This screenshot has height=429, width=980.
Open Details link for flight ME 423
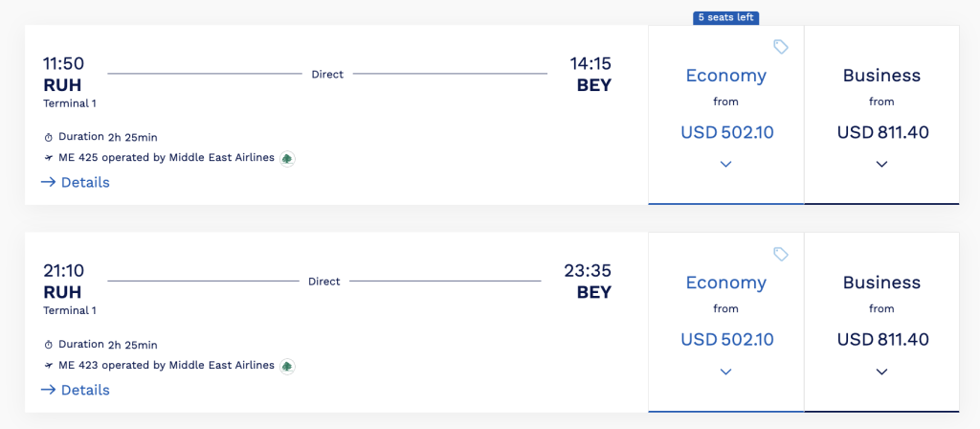(x=75, y=391)
